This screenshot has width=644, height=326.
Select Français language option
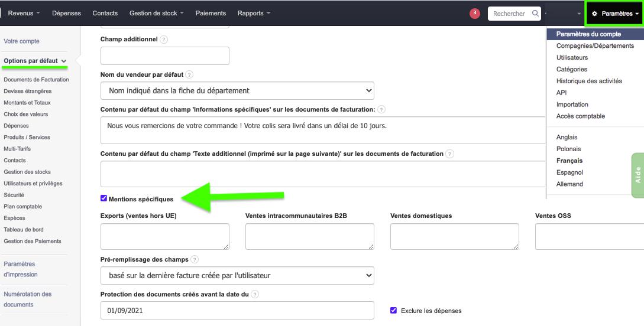(x=569, y=161)
